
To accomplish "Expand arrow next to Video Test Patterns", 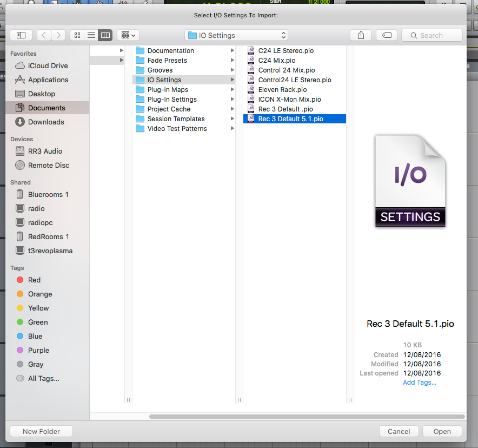I will point(232,128).
